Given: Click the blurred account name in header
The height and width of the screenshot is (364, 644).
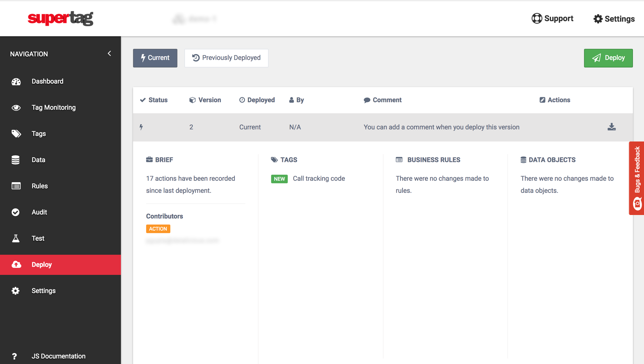Looking at the screenshot, I should 195,19.
